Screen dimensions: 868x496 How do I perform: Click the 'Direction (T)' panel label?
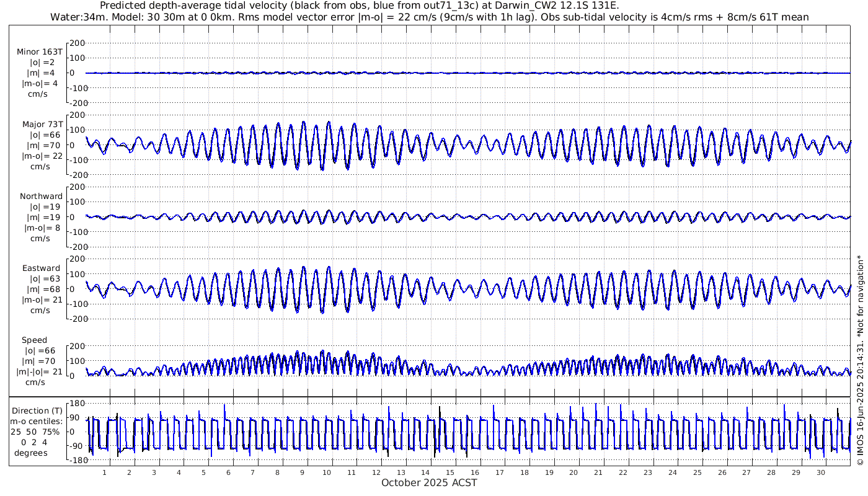(37, 410)
